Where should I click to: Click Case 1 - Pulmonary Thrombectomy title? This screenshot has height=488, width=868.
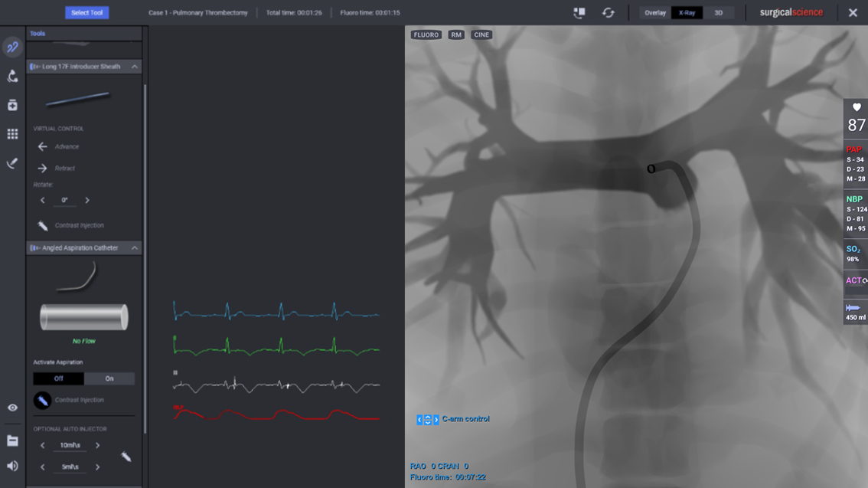point(198,13)
